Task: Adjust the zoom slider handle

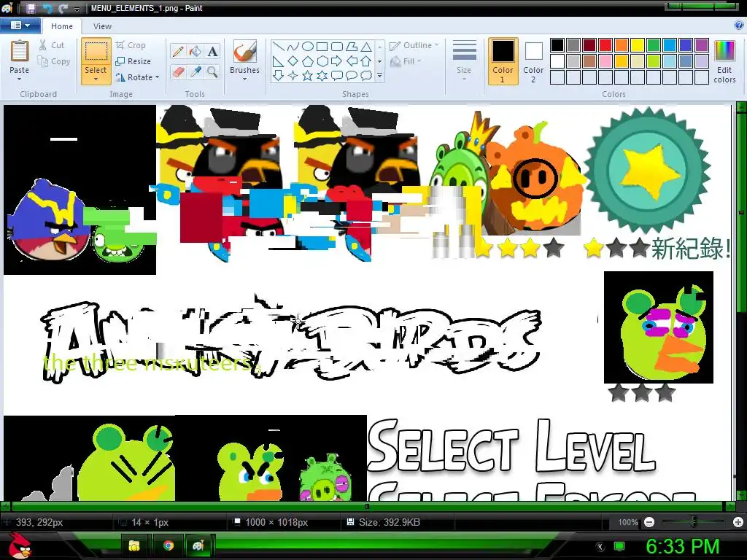Action: point(694,522)
